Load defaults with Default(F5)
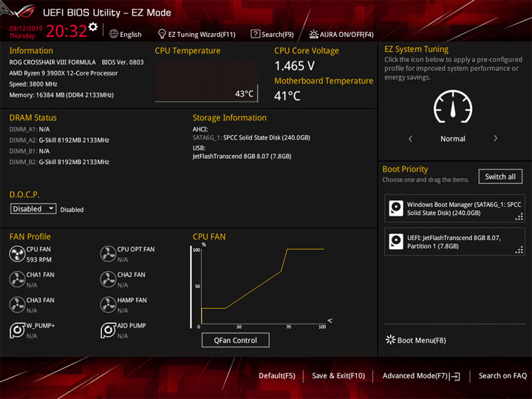The width and height of the screenshot is (532, 399). (277, 375)
